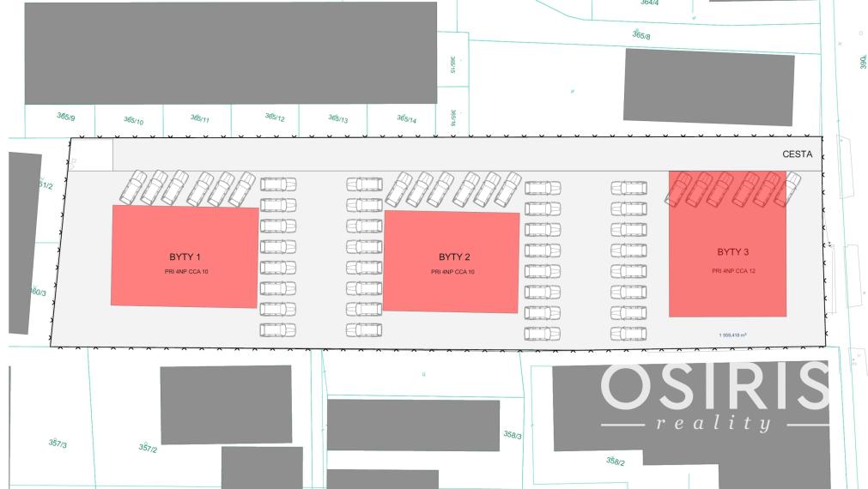
Task: Click the plot area text 1 999,418 m²
Action: coord(732,335)
